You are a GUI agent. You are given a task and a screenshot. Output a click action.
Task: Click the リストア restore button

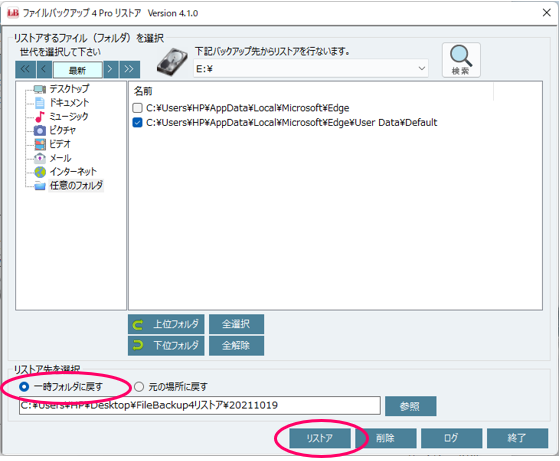tap(320, 438)
